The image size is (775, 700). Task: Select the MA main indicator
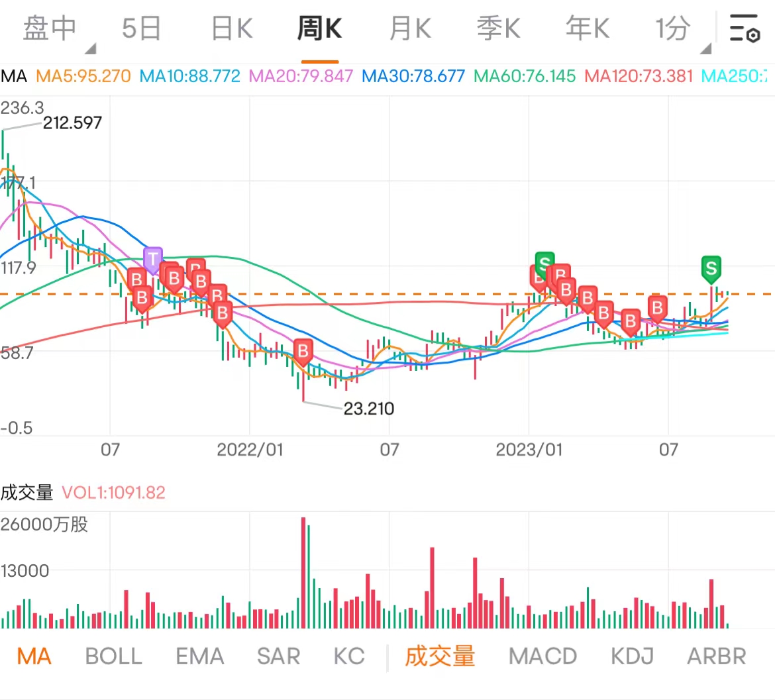pos(34,656)
